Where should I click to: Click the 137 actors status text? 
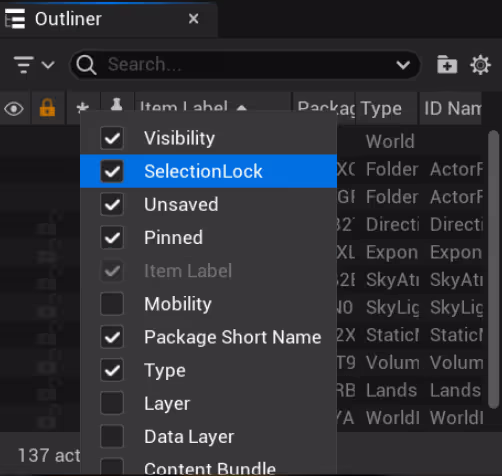coord(49,455)
